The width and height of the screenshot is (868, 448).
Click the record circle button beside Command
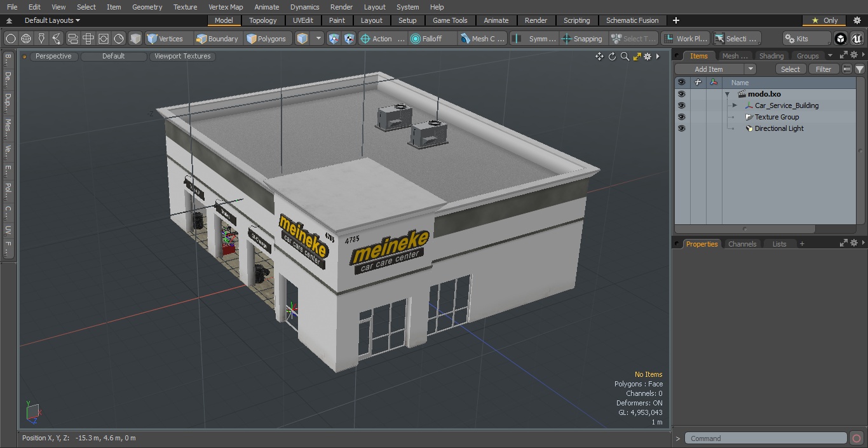pos(857,438)
